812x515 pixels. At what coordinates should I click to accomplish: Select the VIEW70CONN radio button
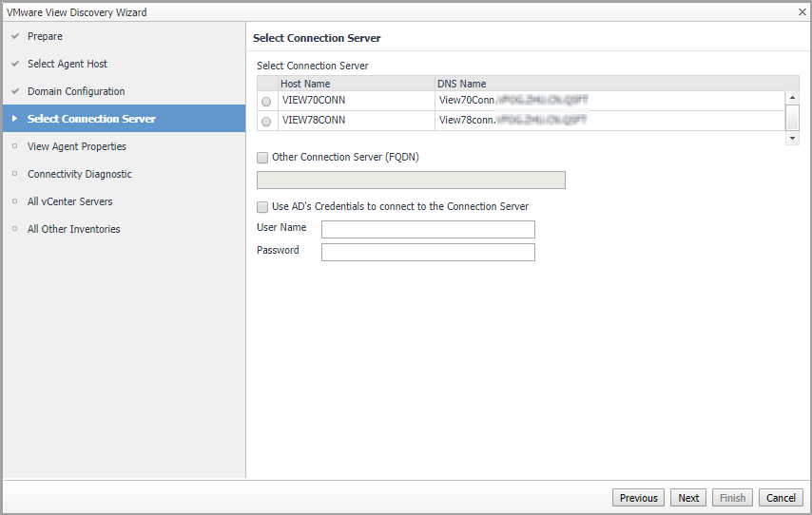point(266,102)
